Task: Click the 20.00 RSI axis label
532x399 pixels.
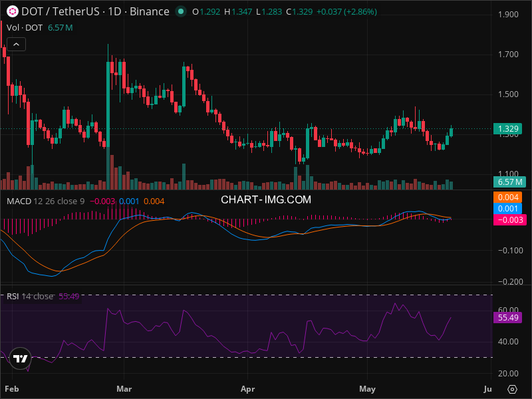Action: click(x=508, y=374)
